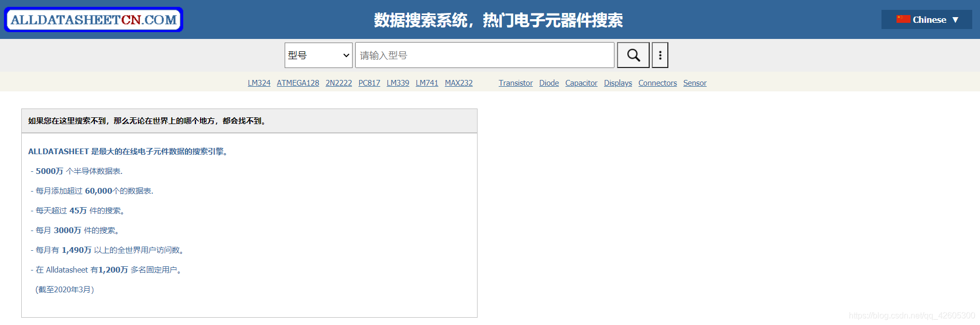The height and width of the screenshot is (325, 980).
Task: Open the Displays category link
Action: [618, 83]
